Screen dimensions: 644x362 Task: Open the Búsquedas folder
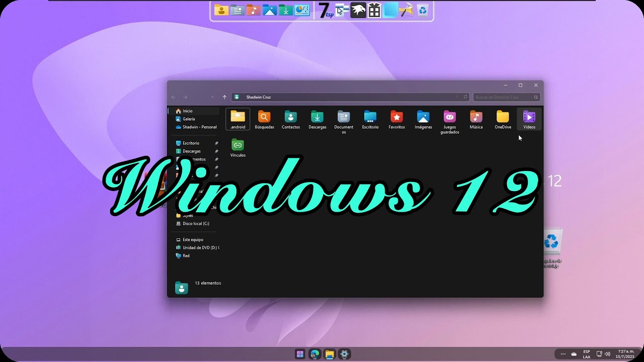(264, 120)
